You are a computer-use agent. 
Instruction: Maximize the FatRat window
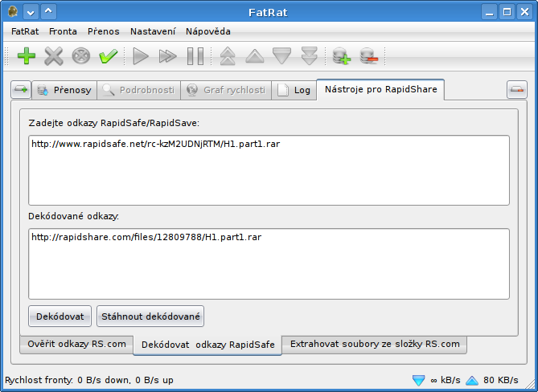tap(507, 12)
